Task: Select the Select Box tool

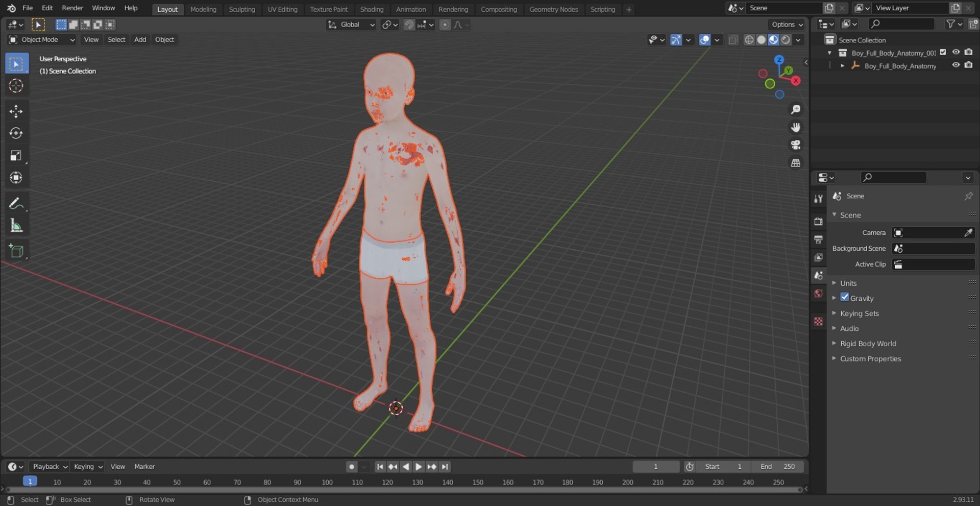Action: pyautogui.click(x=16, y=64)
